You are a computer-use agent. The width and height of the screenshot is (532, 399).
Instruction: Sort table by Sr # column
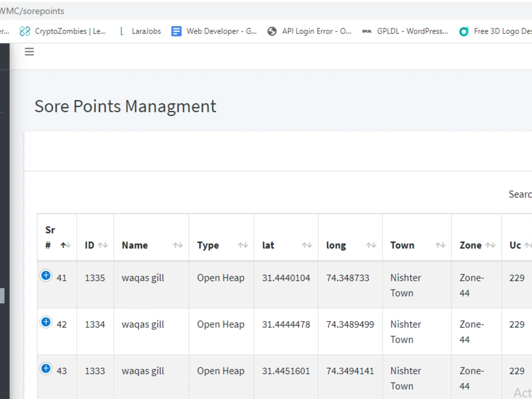tap(57, 237)
